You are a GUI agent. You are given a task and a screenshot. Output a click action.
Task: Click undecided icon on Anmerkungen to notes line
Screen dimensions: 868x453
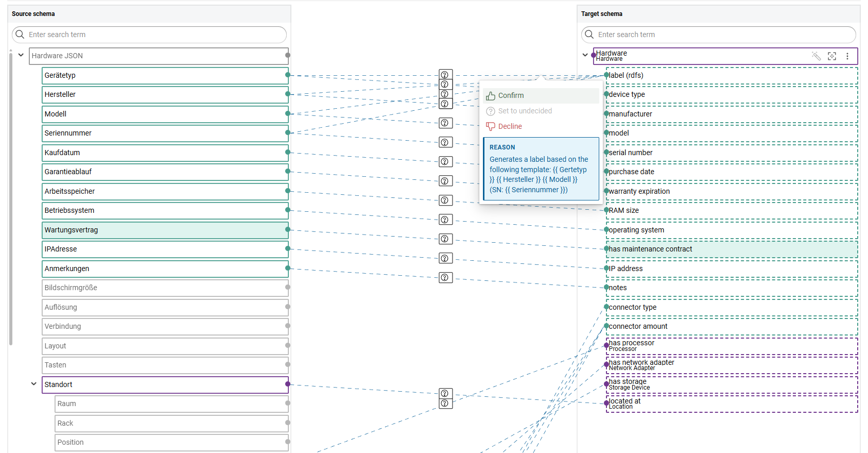[x=445, y=278]
